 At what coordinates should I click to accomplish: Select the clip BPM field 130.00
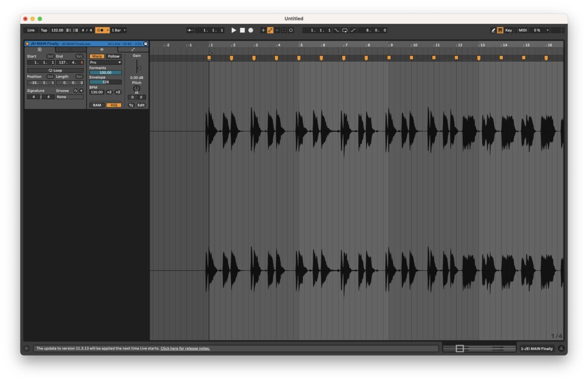(x=97, y=92)
